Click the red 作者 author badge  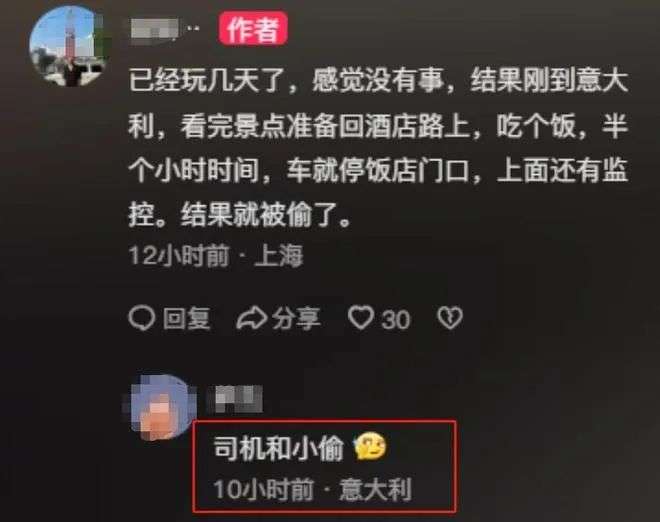tap(253, 29)
